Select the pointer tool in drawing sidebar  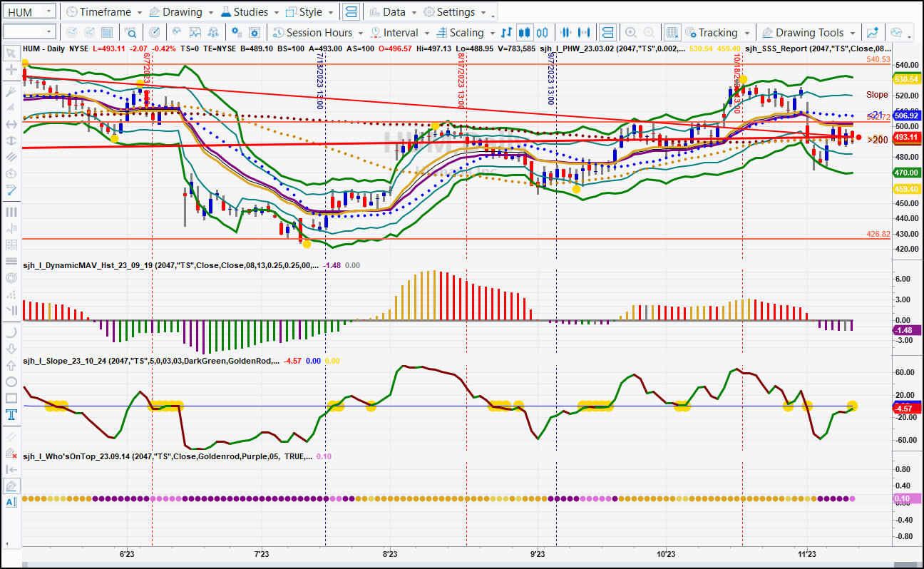click(x=11, y=53)
